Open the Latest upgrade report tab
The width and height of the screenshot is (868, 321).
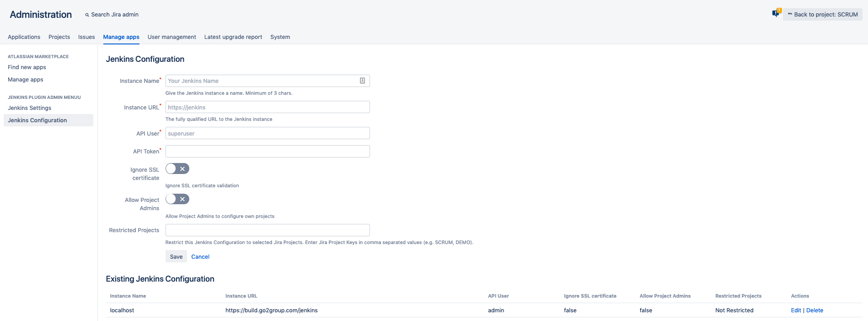pos(233,37)
